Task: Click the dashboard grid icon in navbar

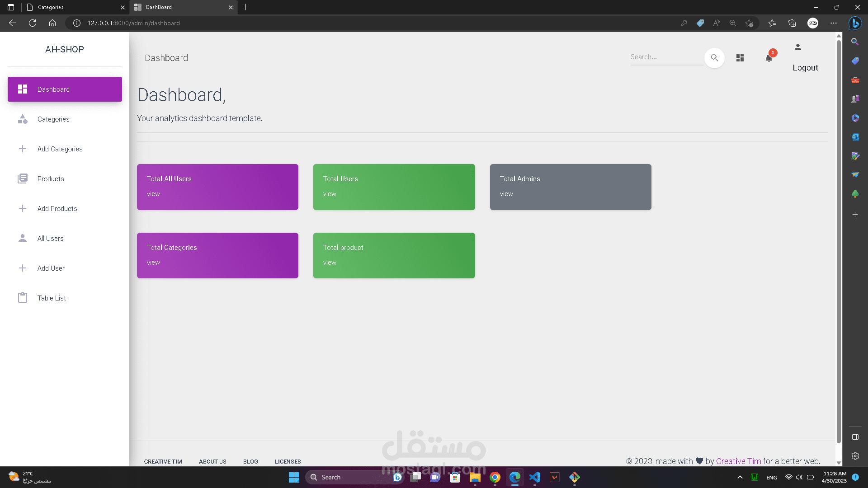Action: click(740, 58)
